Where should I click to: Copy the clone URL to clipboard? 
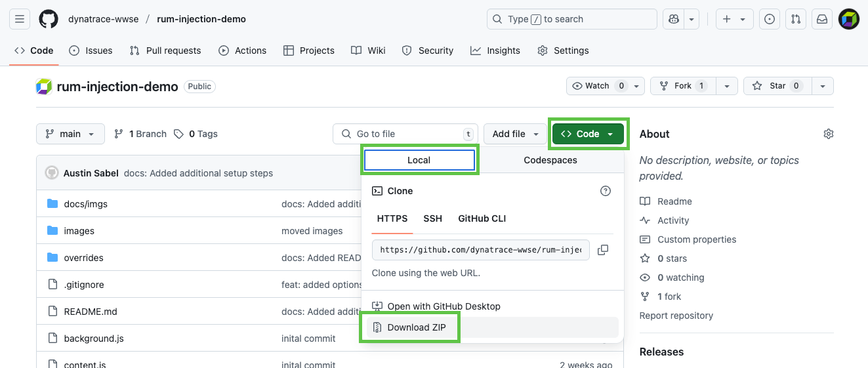point(603,250)
